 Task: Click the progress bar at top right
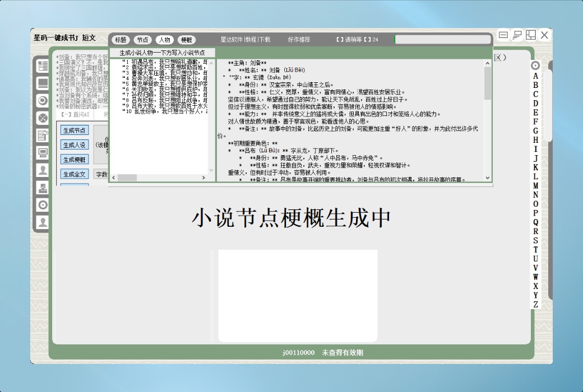[x=442, y=39]
